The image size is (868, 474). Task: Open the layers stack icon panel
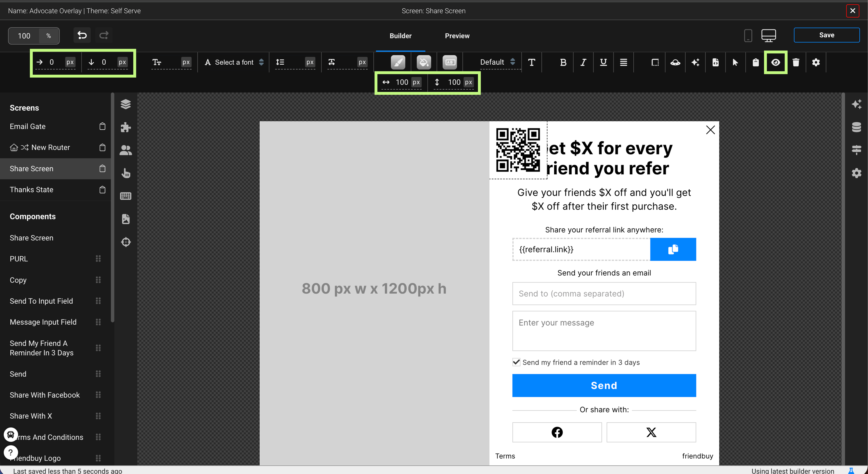click(x=125, y=104)
